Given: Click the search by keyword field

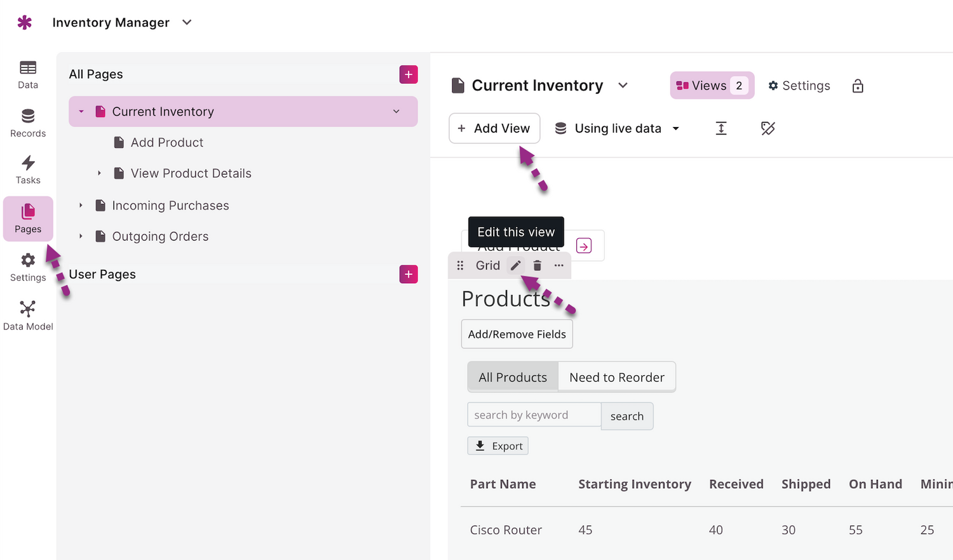Looking at the screenshot, I should (x=534, y=415).
